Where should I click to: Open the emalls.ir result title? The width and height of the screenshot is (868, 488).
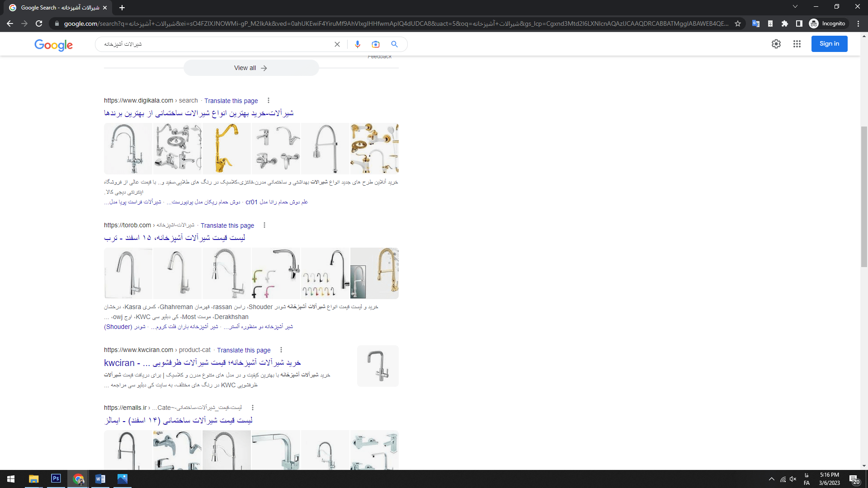(178, 420)
